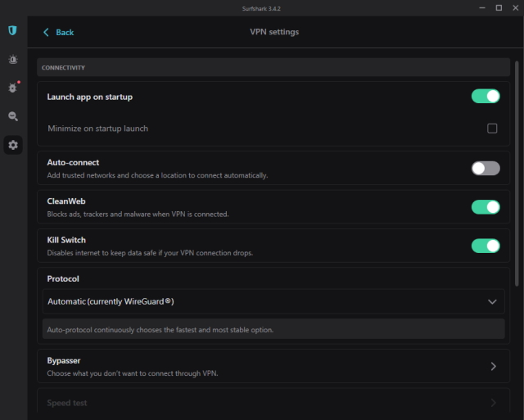Viewport: 524px width, 420px height.
Task: Check Minimize on startup launch checkbox
Action: click(492, 129)
